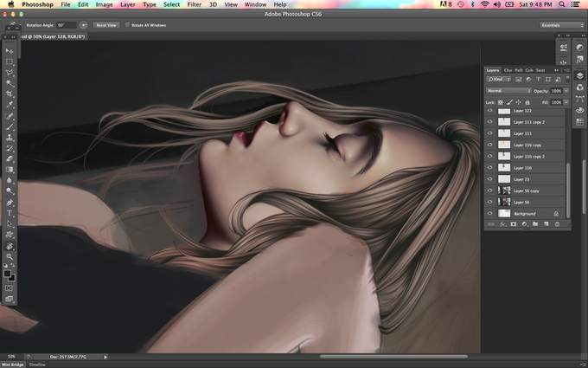Viewport: 588px width, 368px height.
Task: Create a new layer
Action: (x=546, y=224)
